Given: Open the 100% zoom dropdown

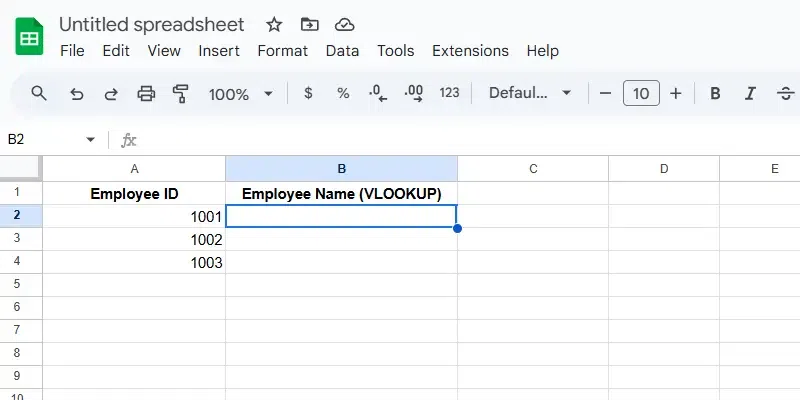Looking at the screenshot, I should [x=240, y=93].
